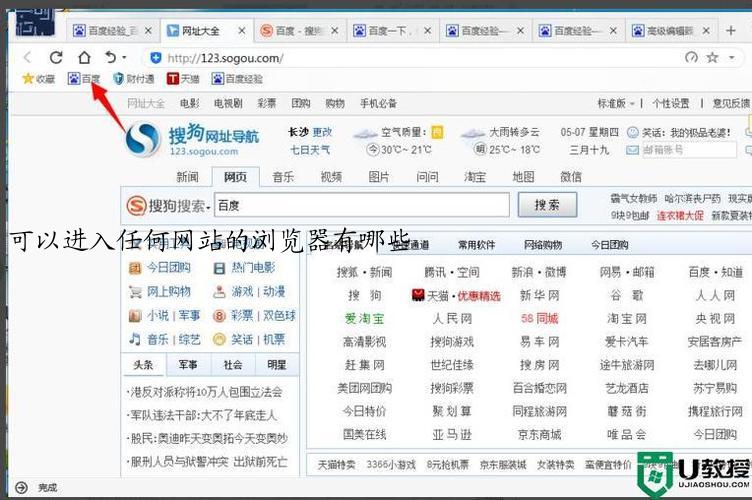Screen dimensions: 752x500
Task: Click the 搜索 button
Action: point(547,205)
